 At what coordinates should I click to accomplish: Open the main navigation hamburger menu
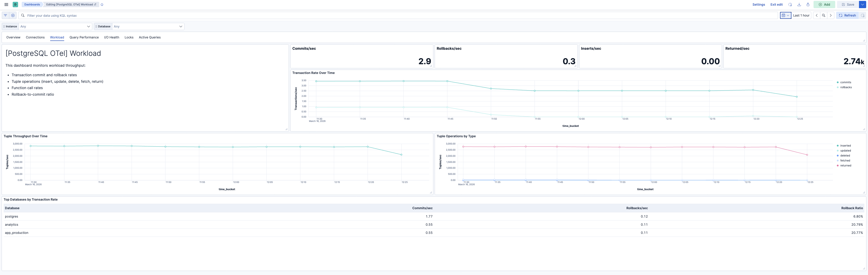(6, 4)
